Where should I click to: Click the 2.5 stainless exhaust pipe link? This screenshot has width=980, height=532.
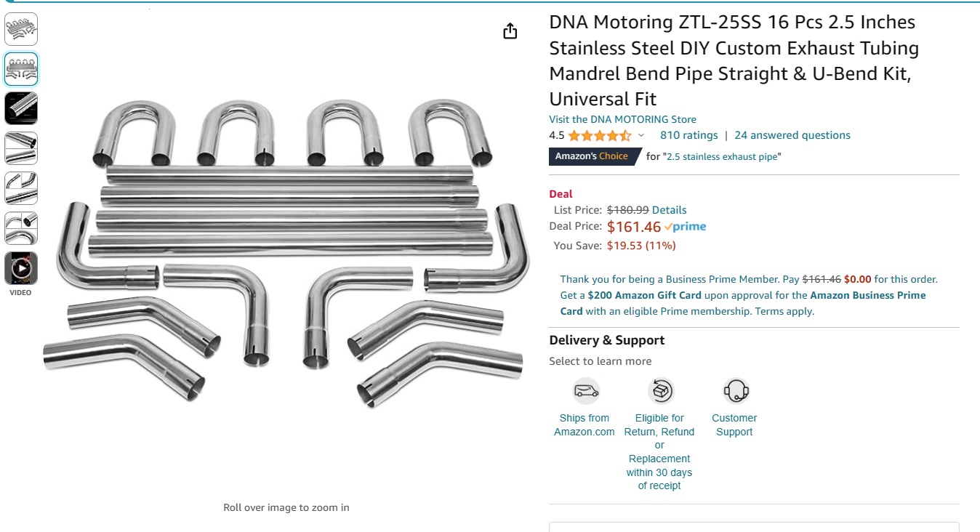[722, 156]
